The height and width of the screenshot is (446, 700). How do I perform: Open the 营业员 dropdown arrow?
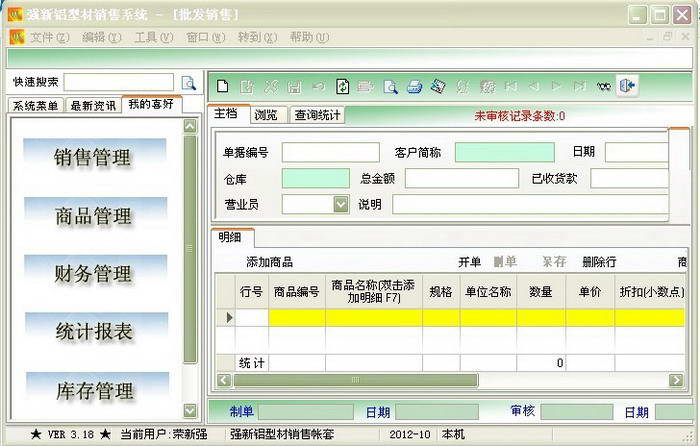point(341,205)
